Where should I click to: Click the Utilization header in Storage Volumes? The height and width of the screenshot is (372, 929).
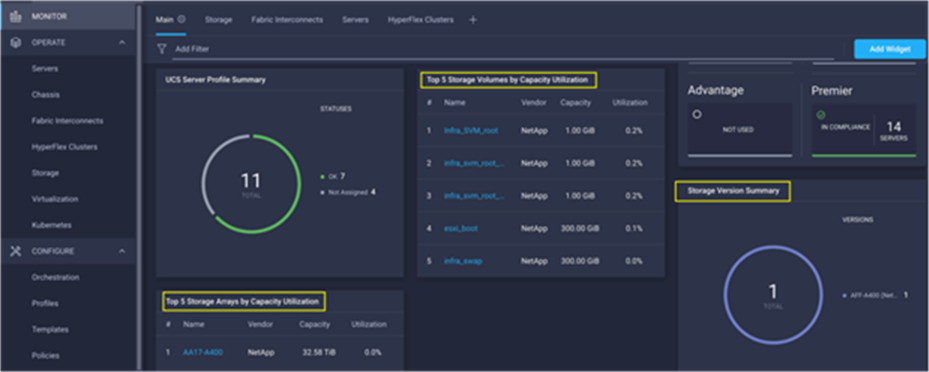(630, 102)
